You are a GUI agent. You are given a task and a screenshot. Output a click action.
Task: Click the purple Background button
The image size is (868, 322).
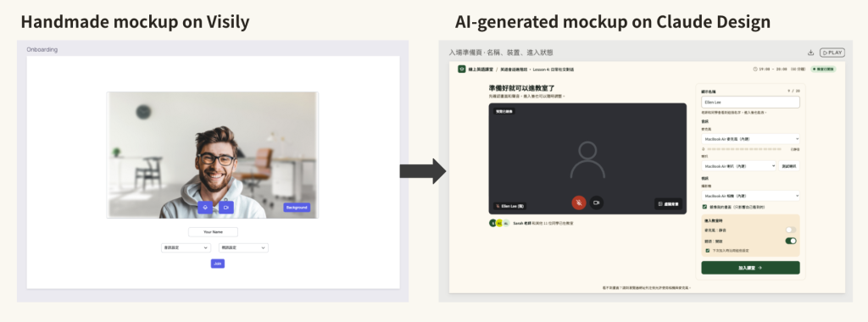(x=297, y=208)
